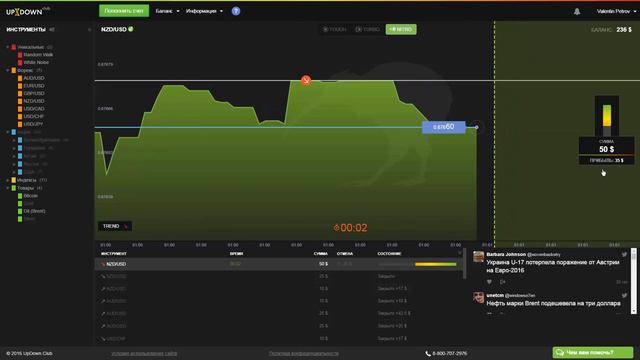Click the unetom tweet author name
Image resolution: width=640 pixels, height=360 pixels.
[x=495, y=295]
